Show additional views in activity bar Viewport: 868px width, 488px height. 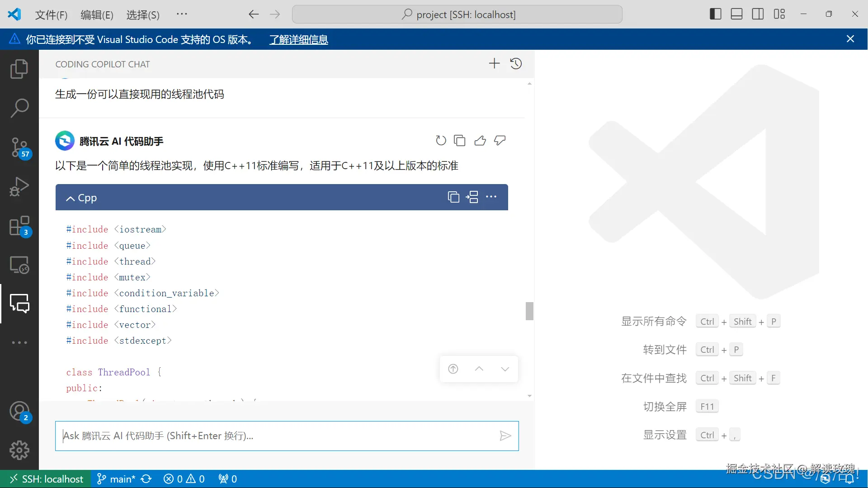point(19,342)
